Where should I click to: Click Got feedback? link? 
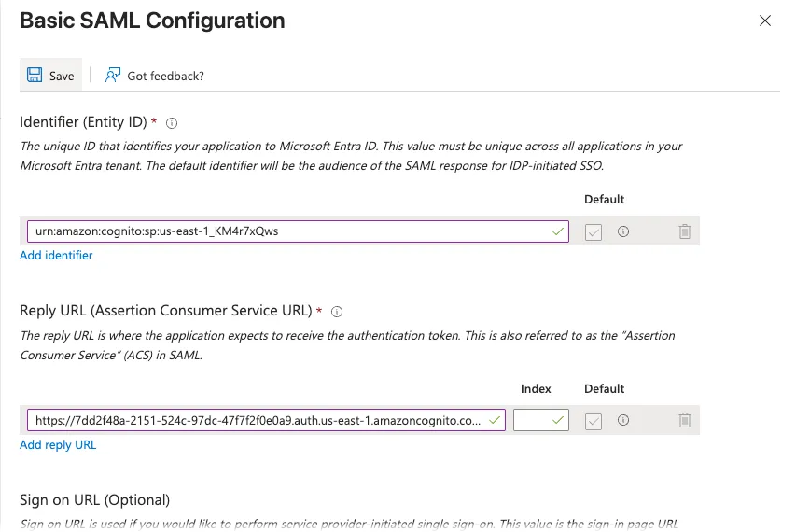[x=165, y=77]
